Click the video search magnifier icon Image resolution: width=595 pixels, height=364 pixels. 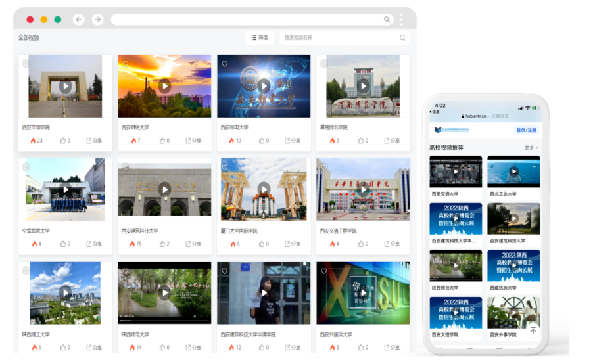[x=402, y=37]
